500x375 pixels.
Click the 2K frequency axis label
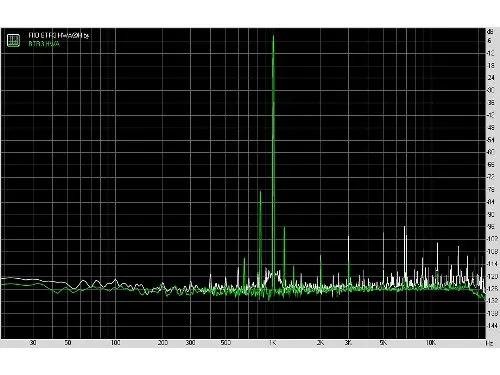[x=320, y=343]
